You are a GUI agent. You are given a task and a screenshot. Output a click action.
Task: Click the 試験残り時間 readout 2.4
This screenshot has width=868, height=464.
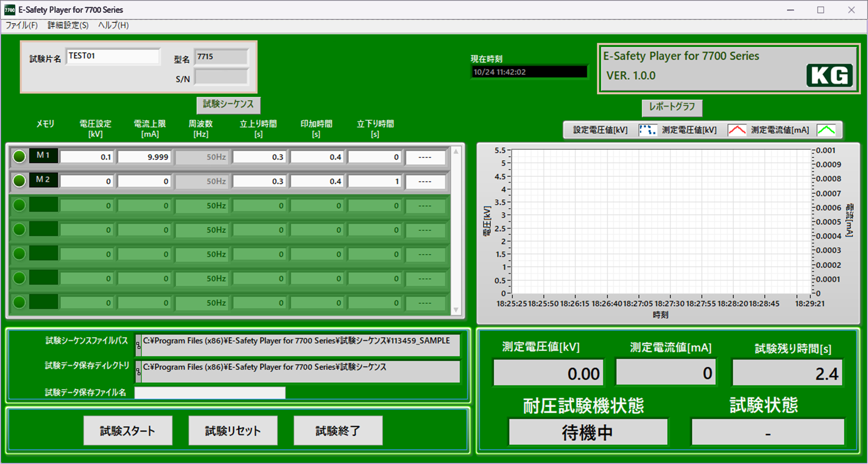click(x=787, y=373)
